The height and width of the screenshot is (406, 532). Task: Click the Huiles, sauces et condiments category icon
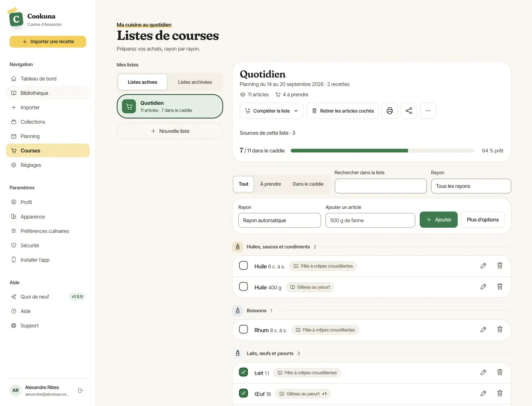(x=237, y=247)
